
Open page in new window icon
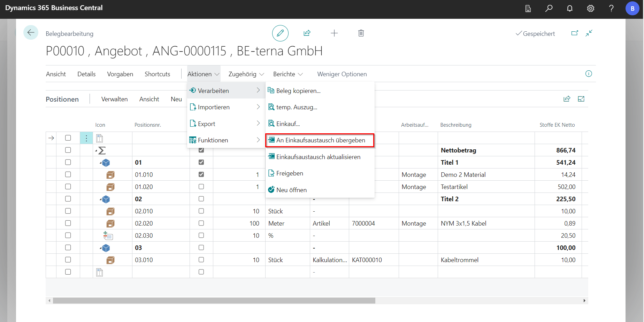coord(575,33)
